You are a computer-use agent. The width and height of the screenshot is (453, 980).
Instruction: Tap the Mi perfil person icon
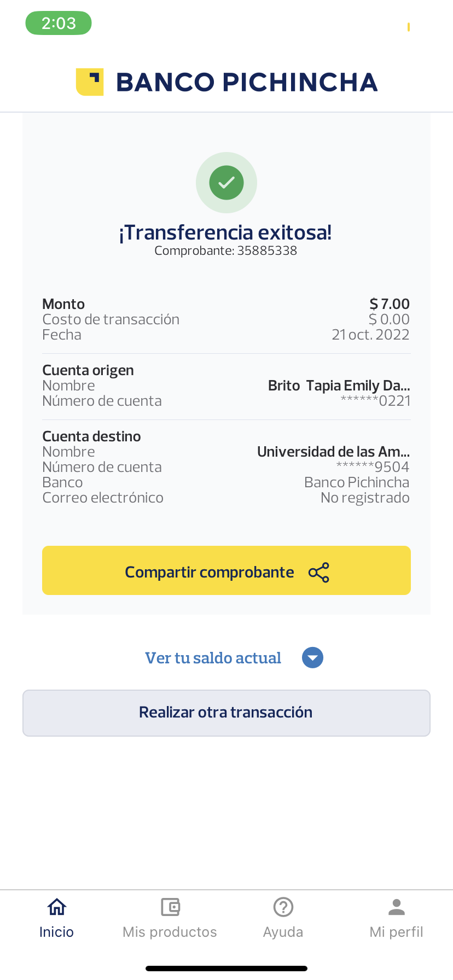(397, 907)
